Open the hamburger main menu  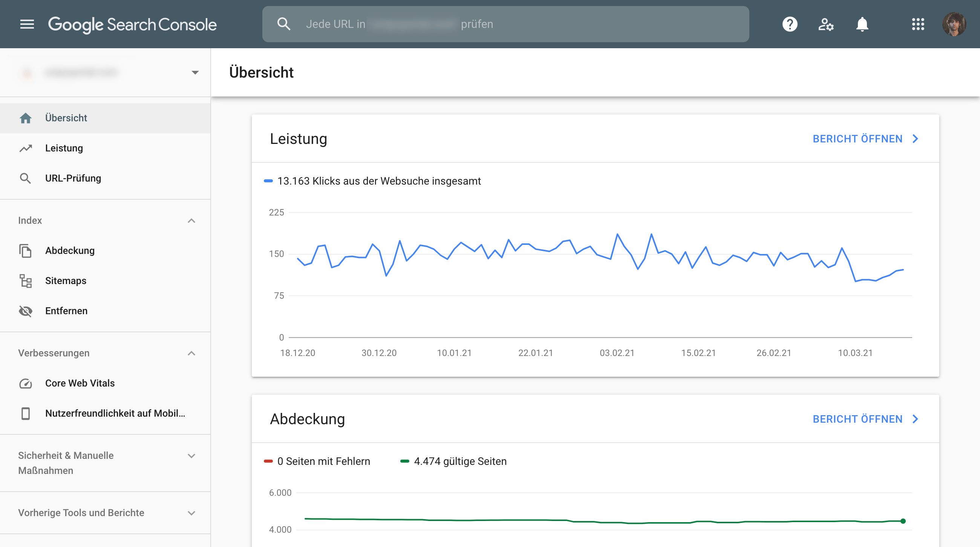coord(27,24)
